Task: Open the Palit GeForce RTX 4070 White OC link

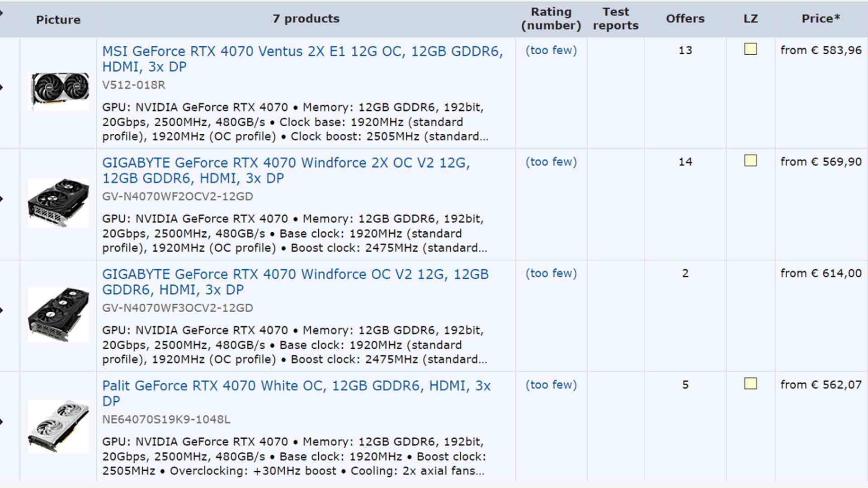Action: [x=296, y=393]
